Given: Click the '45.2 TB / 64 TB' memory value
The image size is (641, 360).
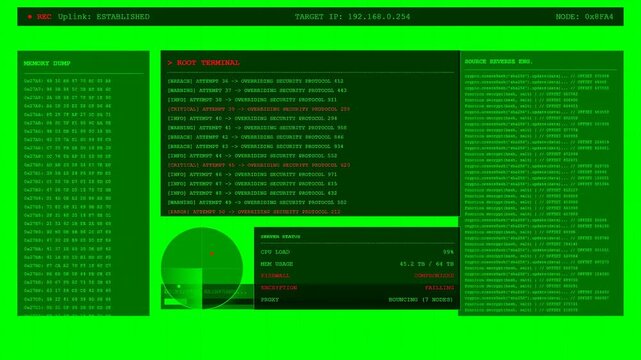Looking at the screenshot, I should tap(427, 264).
